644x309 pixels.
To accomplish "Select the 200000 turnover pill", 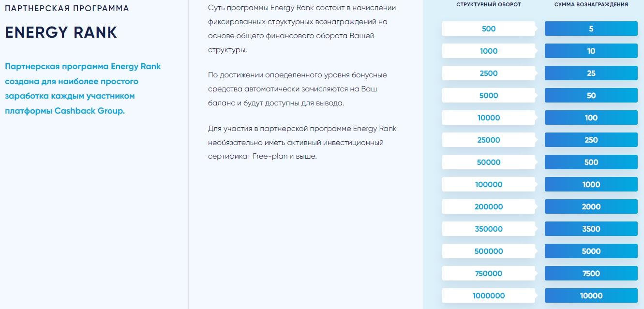I will pyautogui.click(x=489, y=206).
